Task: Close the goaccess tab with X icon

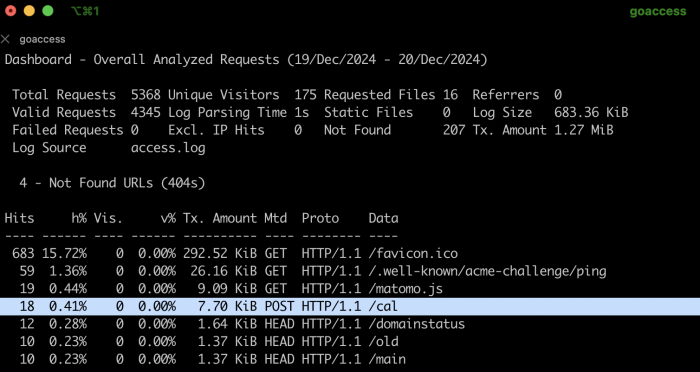Action: pyautogui.click(x=5, y=39)
